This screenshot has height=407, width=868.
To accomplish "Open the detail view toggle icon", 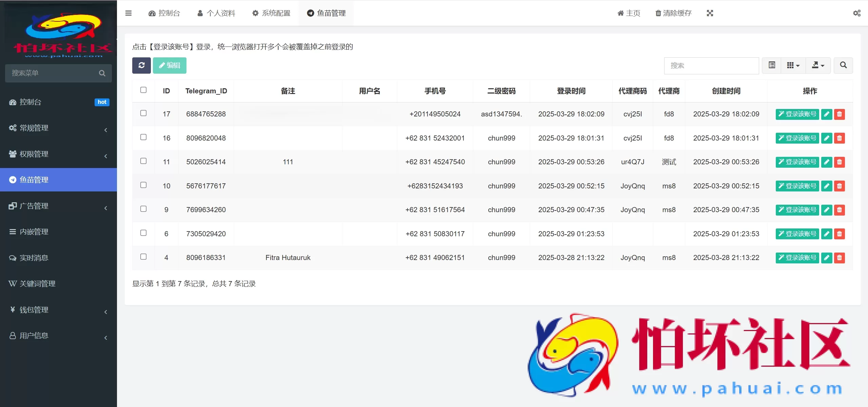I will [771, 65].
